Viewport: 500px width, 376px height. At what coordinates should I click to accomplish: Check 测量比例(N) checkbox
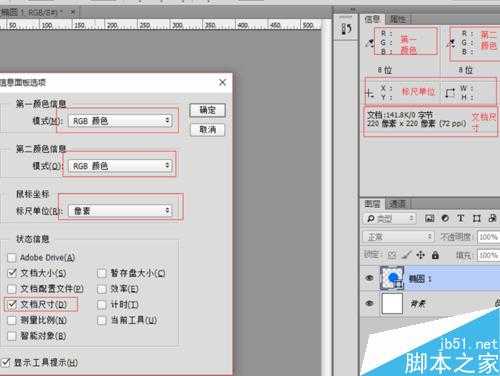pos(12,320)
